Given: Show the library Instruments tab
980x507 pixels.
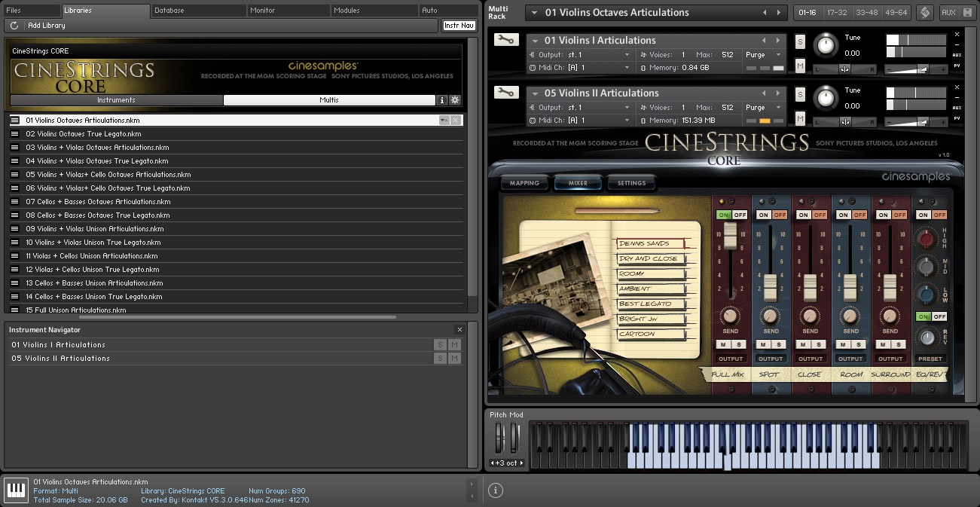Looking at the screenshot, I should [116, 100].
